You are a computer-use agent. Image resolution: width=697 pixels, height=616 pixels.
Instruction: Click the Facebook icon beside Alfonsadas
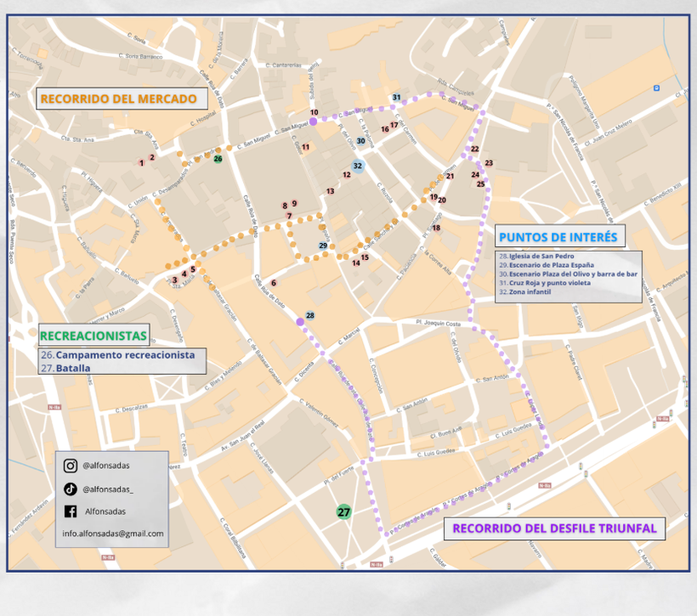(x=71, y=511)
